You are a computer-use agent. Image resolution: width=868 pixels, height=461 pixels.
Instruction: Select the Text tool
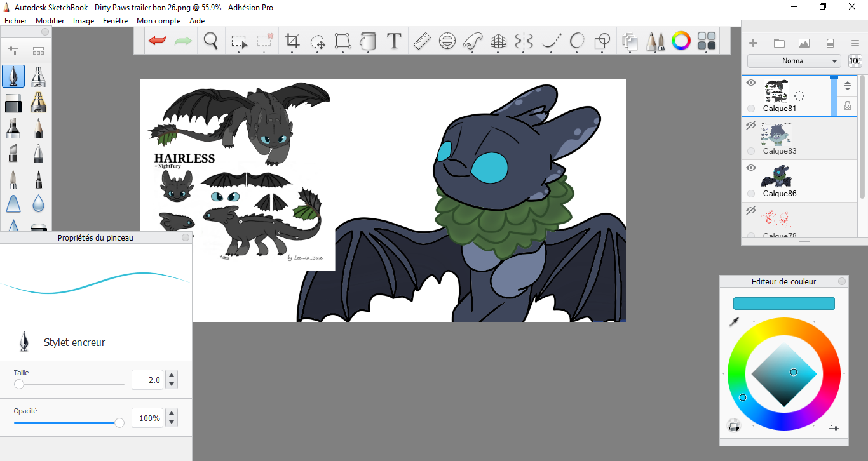tap(394, 41)
